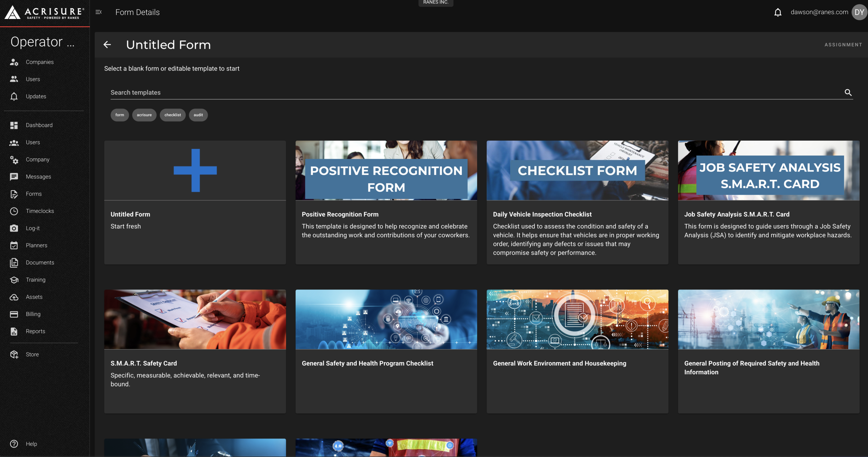Click the Companies icon in sidebar
The height and width of the screenshot is (457, 868).
[x=14, y=62]
